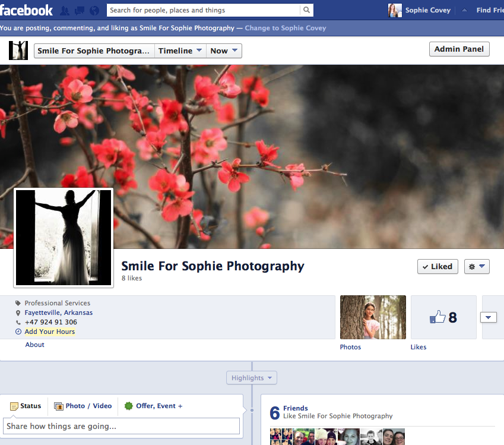504x445 pixels.
Task: Open Sophie Covey profile name link
Action: tap(428, 10)
